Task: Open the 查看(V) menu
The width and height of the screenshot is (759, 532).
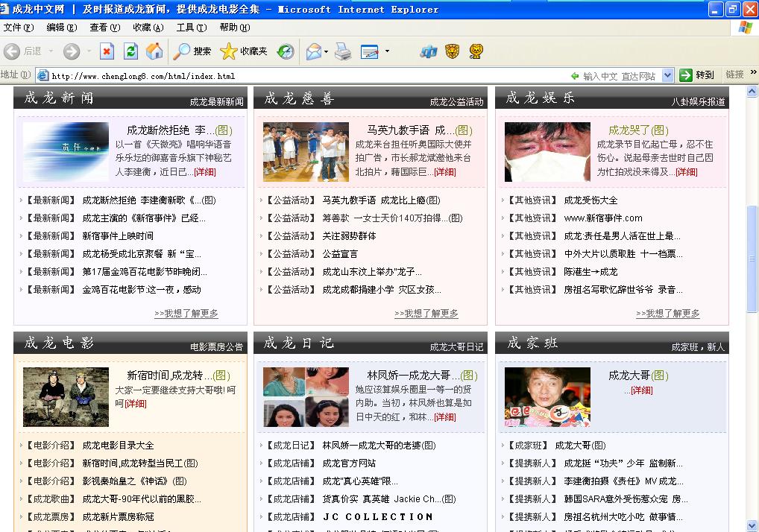Action: [104, 28]
